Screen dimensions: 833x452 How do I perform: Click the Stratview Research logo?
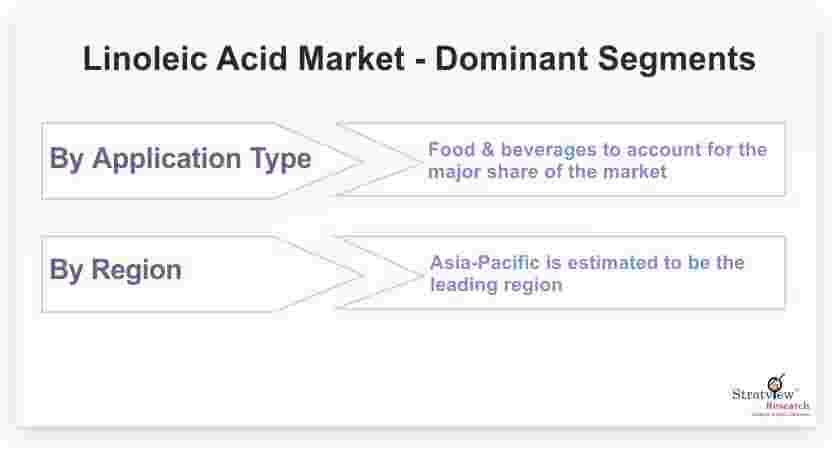point(771,396)
